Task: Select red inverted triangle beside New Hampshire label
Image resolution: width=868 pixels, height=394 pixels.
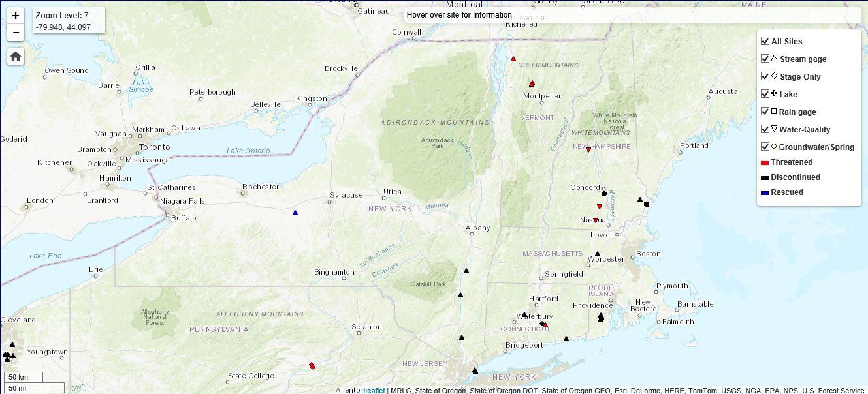Action: 588,150
